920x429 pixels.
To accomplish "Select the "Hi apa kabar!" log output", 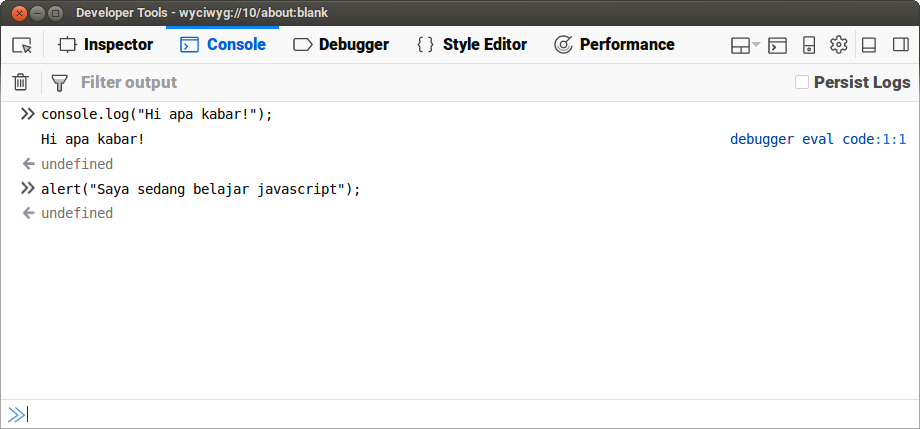I will 93,140.
